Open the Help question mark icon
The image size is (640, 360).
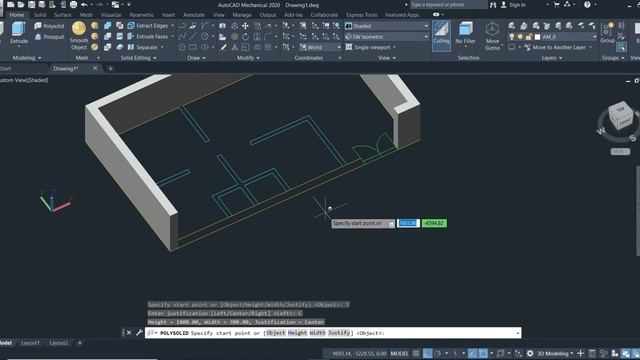click(587, 4)
